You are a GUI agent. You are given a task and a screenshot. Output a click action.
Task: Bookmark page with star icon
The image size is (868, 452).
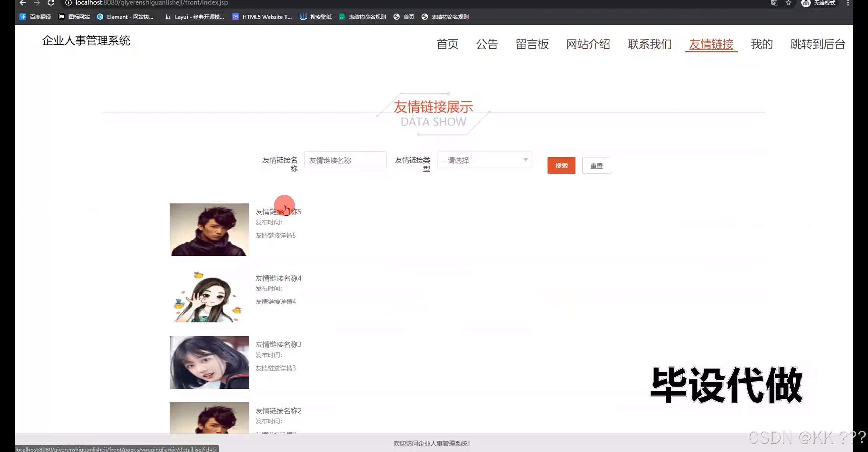[788, 3]
